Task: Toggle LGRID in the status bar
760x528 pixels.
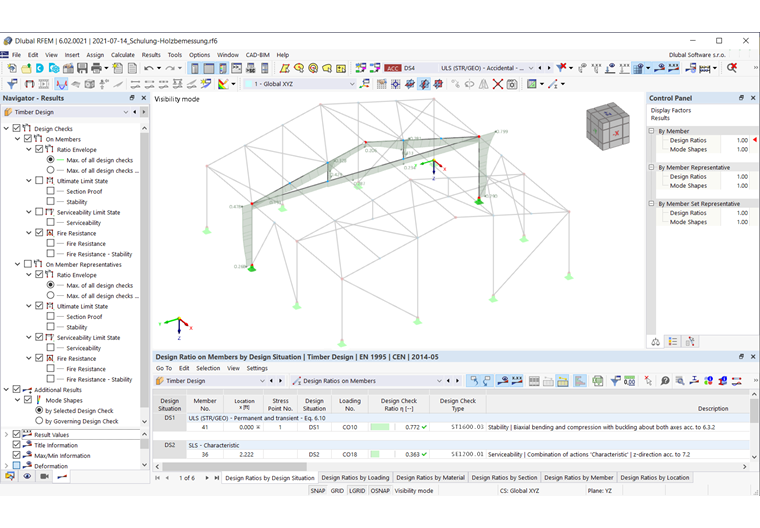Action: pyautogui.click(x=357, y=491)
